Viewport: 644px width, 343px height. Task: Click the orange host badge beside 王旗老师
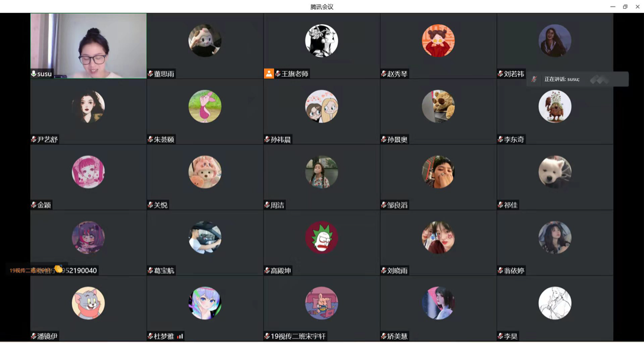pyautogui.click(x=269, y=74)
